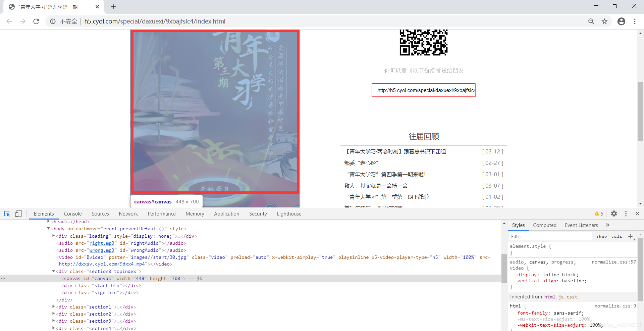644x331 pixels.
Task: Open the Lighthouse tab
Action: (x=289, y=214)
